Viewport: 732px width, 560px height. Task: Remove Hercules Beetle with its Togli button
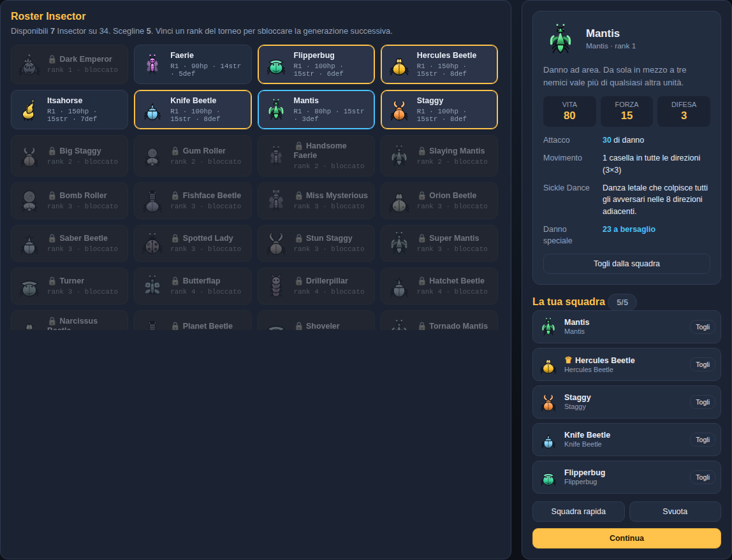tap(703, 364)
